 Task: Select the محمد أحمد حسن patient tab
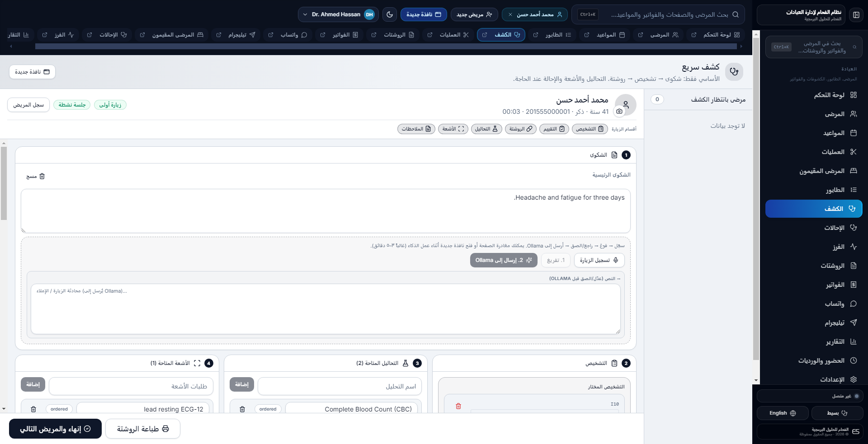pyautogui.click(x=535, y=14)
